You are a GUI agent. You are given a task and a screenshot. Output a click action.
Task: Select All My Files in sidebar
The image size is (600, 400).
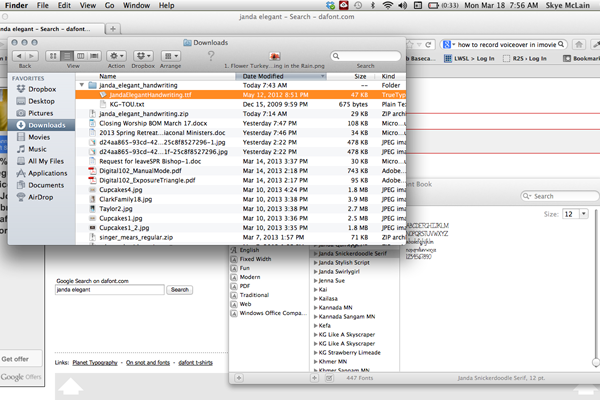point(41,161)
